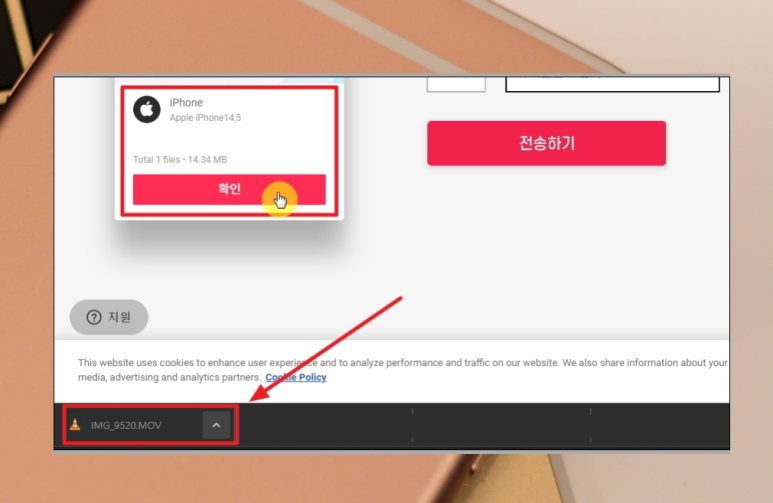Click the Apple logo icon in device card
The height and width of the screenshot is (503, 773).
pyautogui.click(x=147, y=109)
